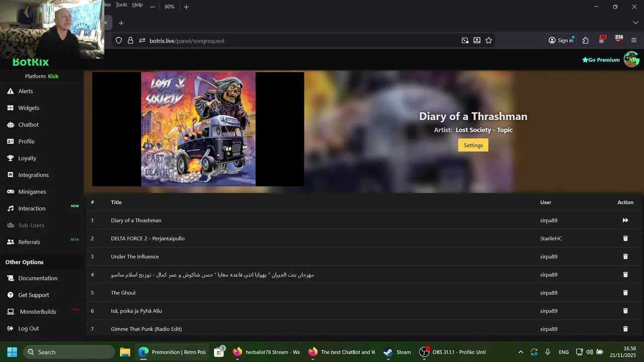Delete Isä, poika ja Pyhä Allu

(625, 311)
